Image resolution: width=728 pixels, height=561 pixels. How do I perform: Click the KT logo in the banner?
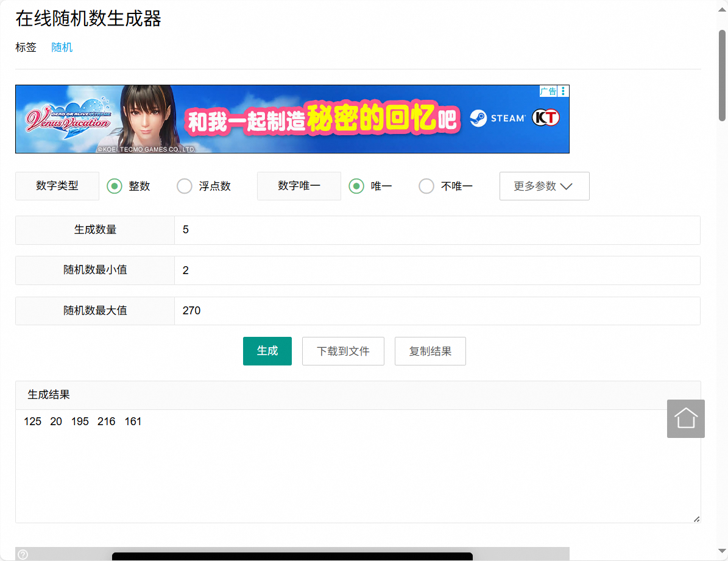pos(545,118)
